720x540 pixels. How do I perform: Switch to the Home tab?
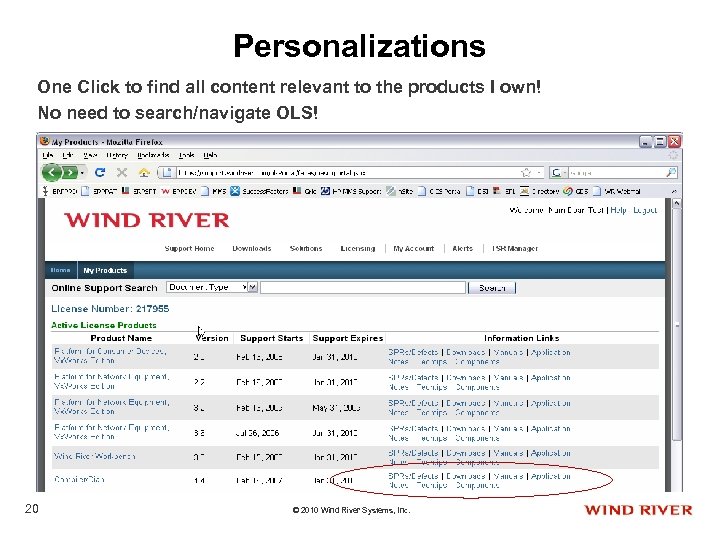coord(61,270)
